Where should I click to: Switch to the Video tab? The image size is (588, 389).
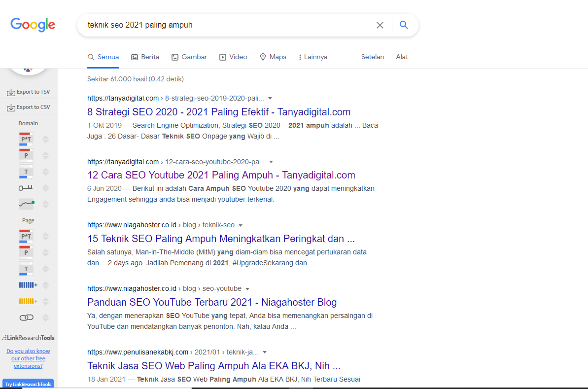[x=233, y=57]
